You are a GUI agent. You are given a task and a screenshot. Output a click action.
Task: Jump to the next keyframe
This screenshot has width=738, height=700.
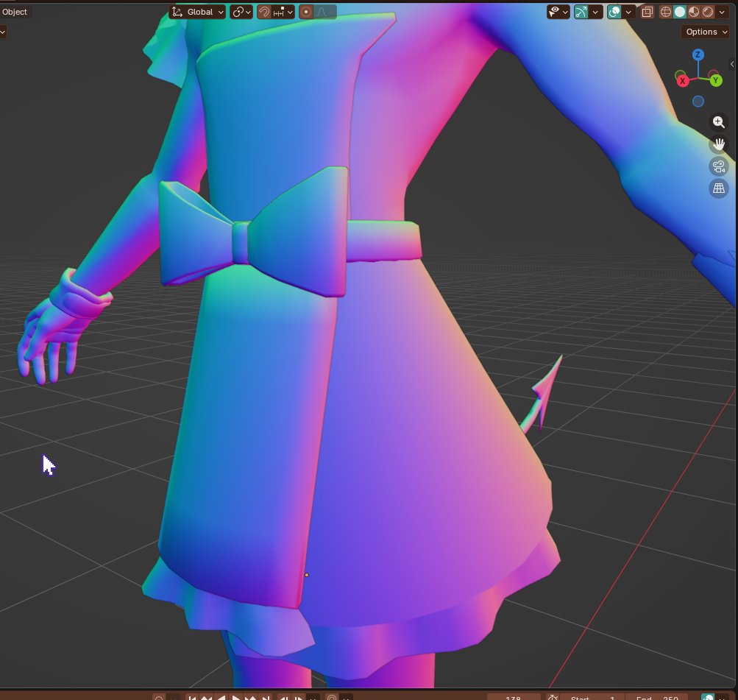point(251,697)
